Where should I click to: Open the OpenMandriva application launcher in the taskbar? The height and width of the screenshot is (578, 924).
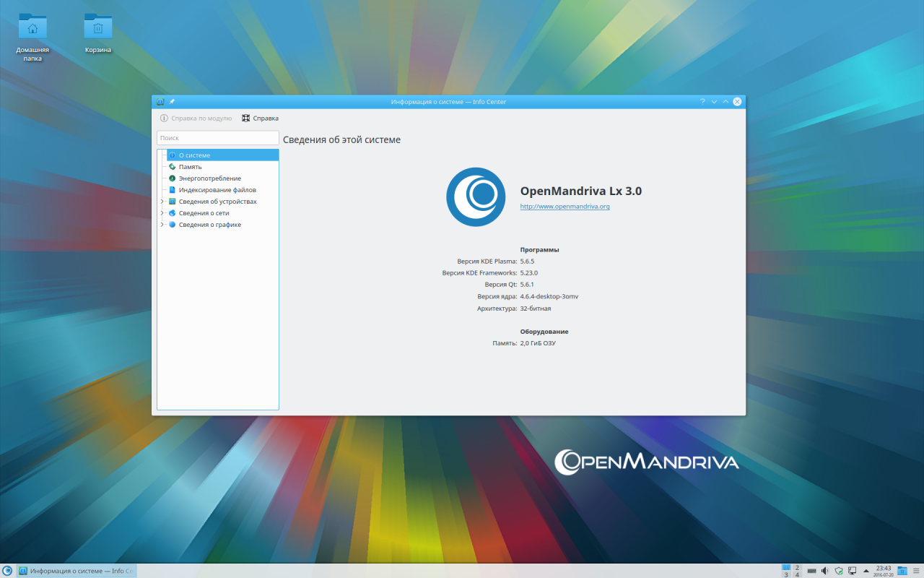coord(7,571)
